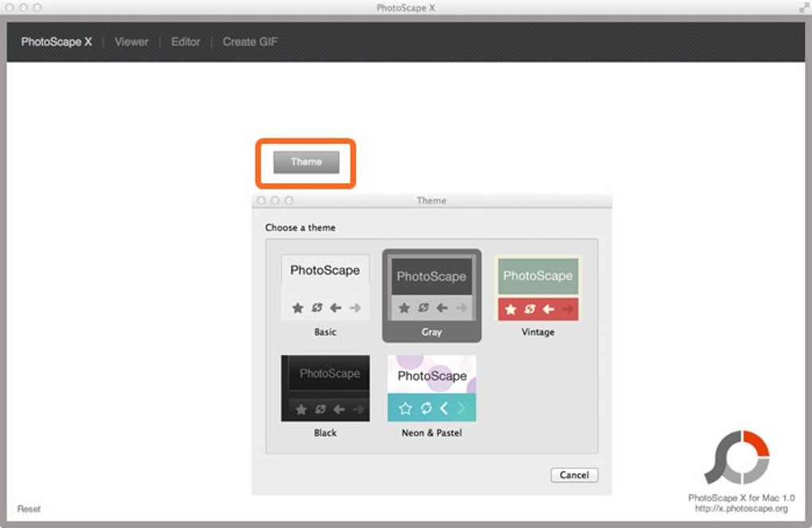Viewport: 812px width, 528px height.
Task: Toggle fullscreen for PhotoScape X window
Action: (x=804, y=7)
